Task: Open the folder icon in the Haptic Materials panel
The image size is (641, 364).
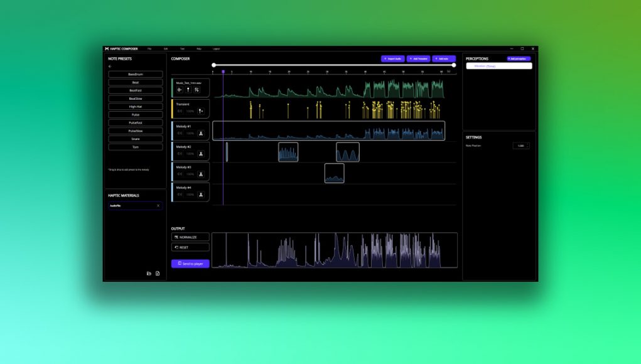Action: pyautogui.click(x=149, y=274)
